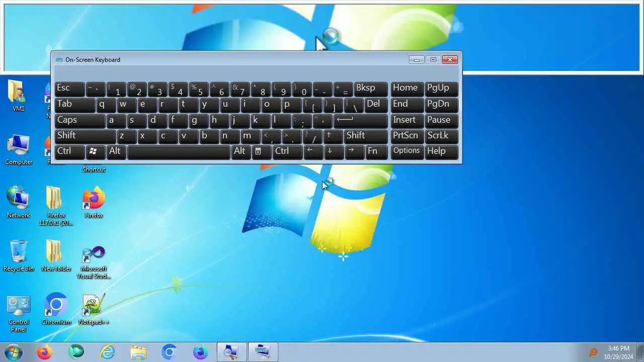
Task: Click the Enter arrow key
Action: (x=361, y=121)
